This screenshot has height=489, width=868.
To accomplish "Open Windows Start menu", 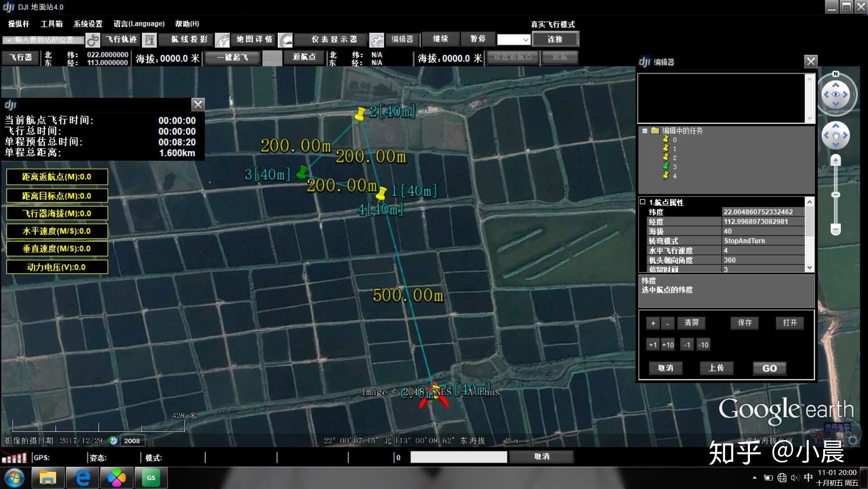I will point(14,478).
